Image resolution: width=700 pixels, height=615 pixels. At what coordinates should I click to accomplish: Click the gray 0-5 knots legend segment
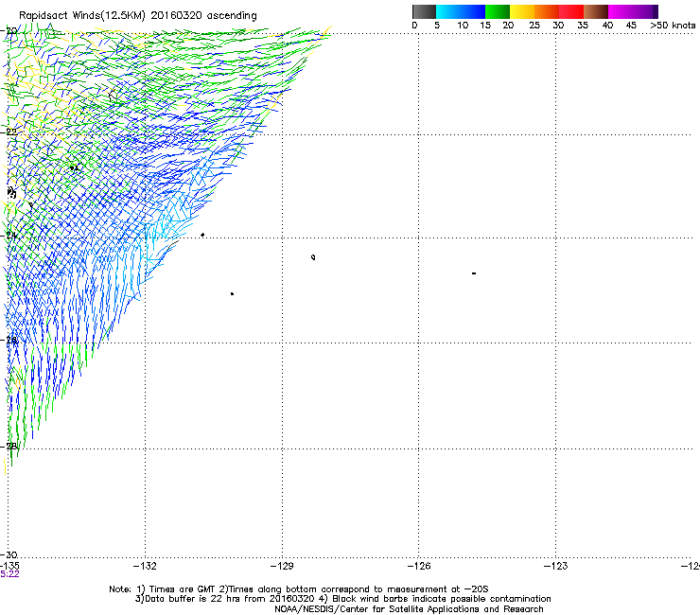point(424,11)
